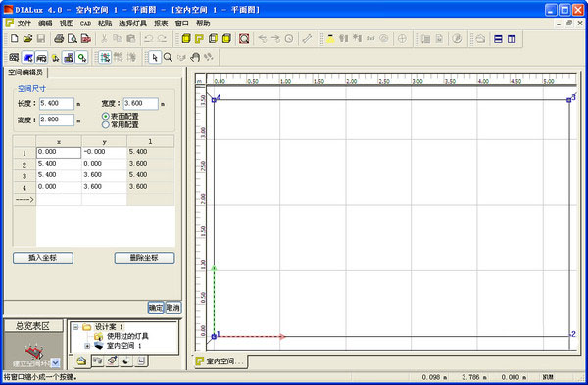Click the 删除坐标 button
Screen dimensions: 588x385
point(144,258)
